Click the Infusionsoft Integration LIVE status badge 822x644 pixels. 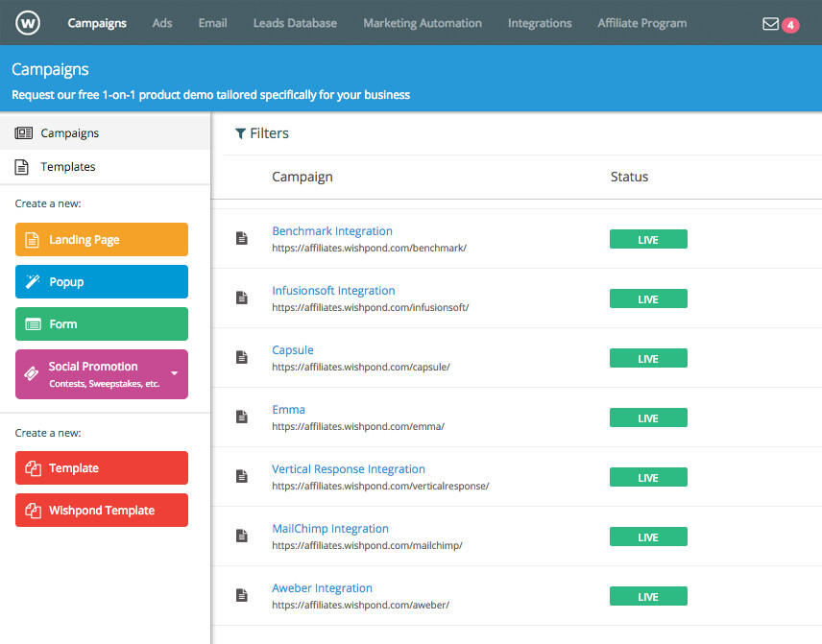point(648,298)
